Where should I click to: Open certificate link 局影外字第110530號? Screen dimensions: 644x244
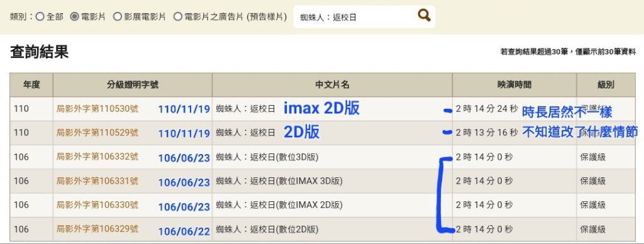point(97,109)
